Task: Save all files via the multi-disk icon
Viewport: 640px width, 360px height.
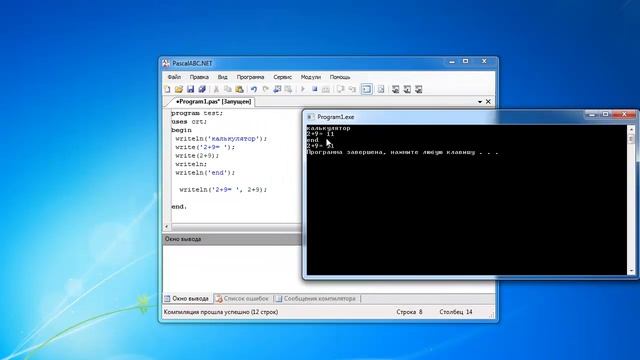Action: [x=202, y=89]
